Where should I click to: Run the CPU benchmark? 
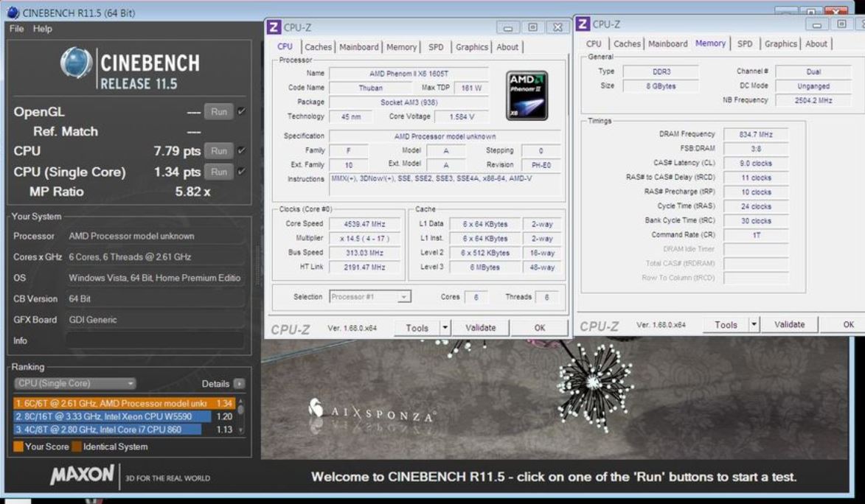point(218,150)
